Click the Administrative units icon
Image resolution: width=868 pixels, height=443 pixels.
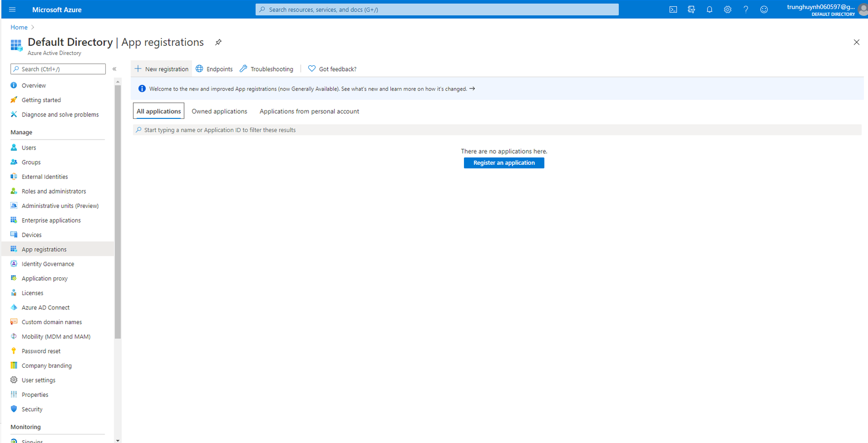click(x=14, y=206)
